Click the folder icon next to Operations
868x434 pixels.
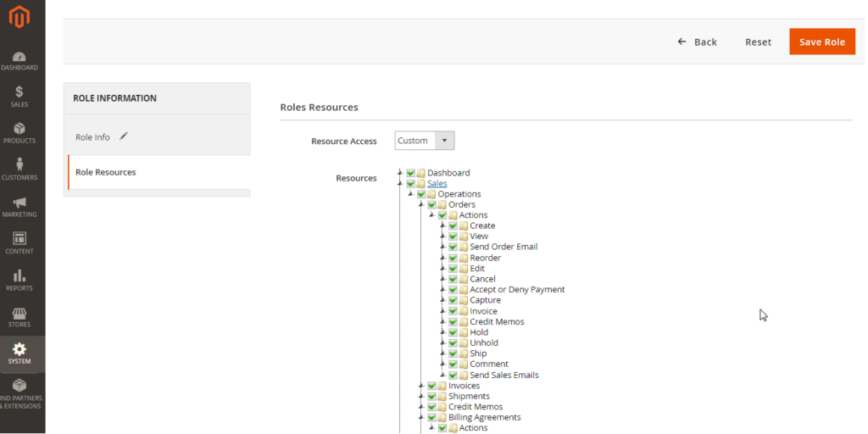point(431,194)
